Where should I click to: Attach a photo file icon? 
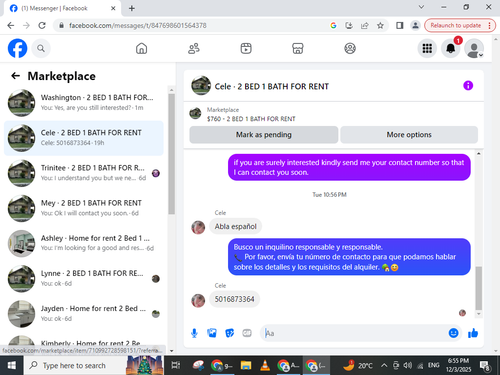tap(212, 333)
